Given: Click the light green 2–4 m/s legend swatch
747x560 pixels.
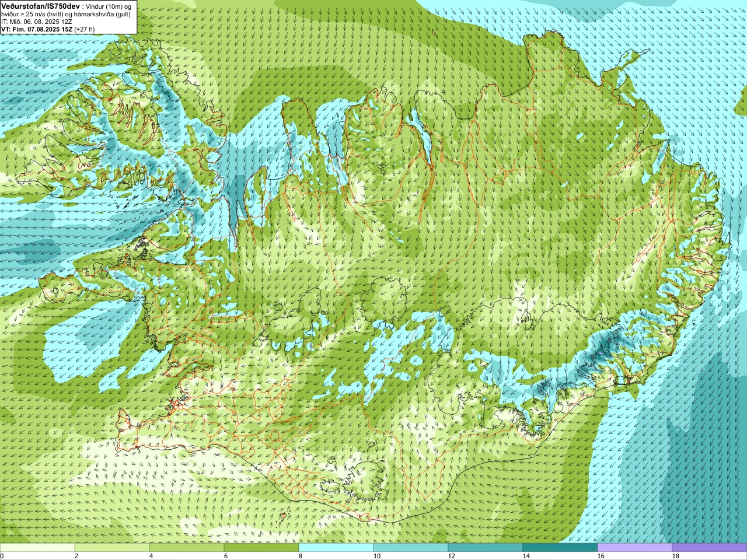Looking at the screenshot, I should tap(112, 548).
